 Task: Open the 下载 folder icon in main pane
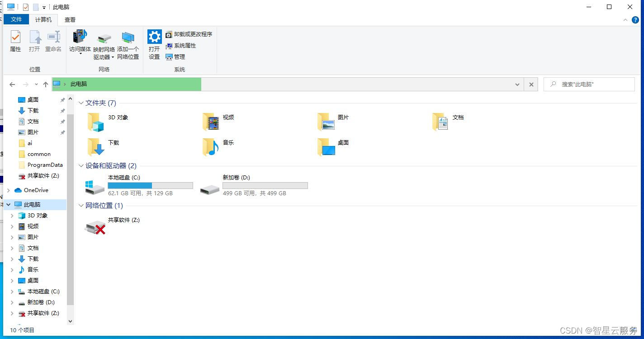(x=95, y=147)
